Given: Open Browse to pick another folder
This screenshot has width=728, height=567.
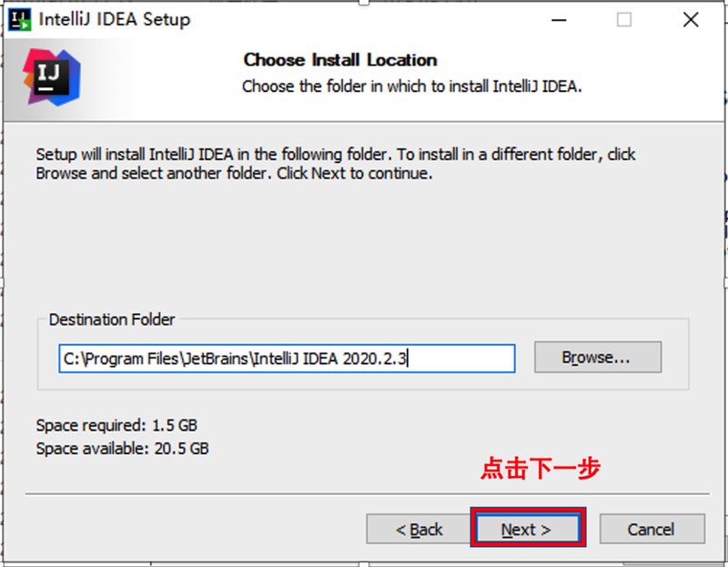Looking at the screenshot, I should tap(597, 358).
